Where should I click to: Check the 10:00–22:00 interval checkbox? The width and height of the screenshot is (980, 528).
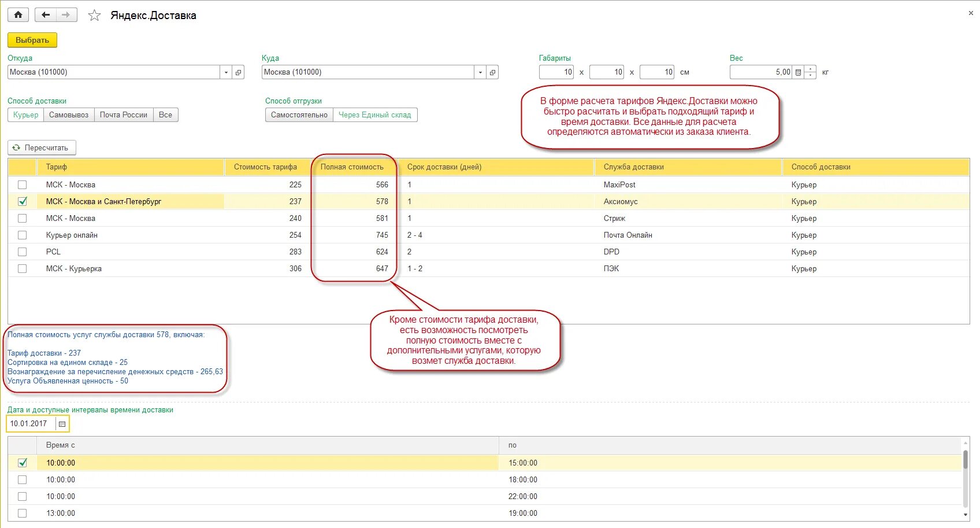[x=22, y=497]
